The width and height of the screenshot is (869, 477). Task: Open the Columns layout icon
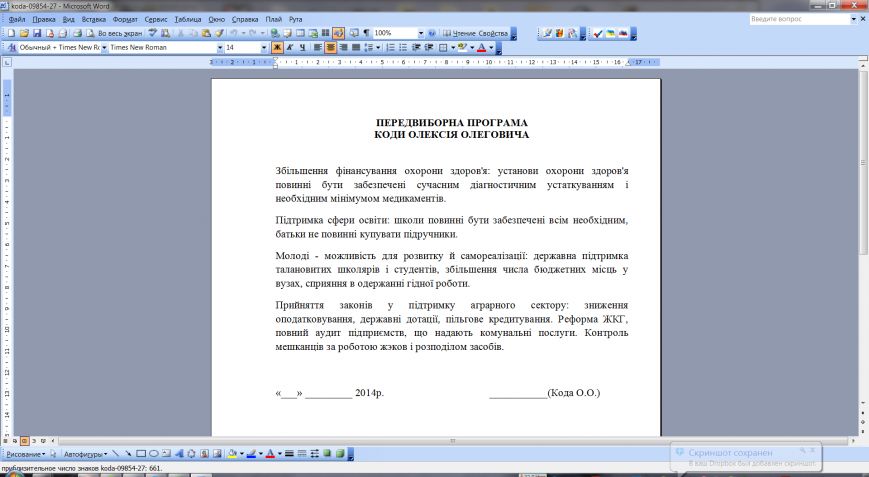coord(325,33)
